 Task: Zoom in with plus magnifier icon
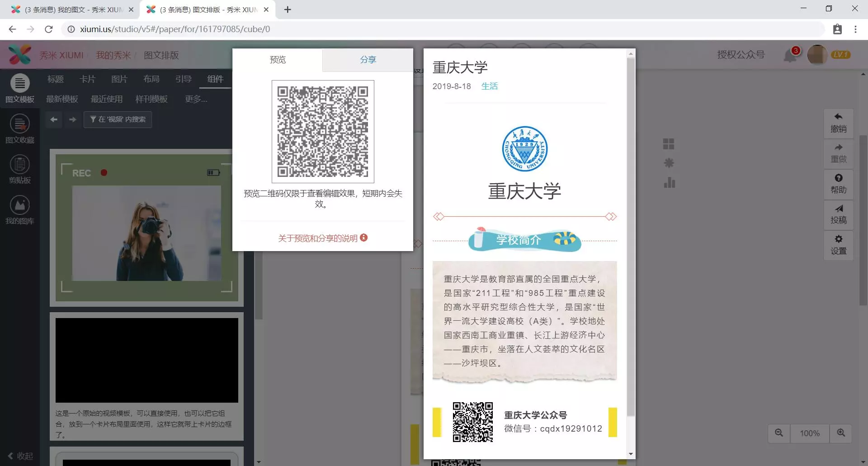(841, 433)
